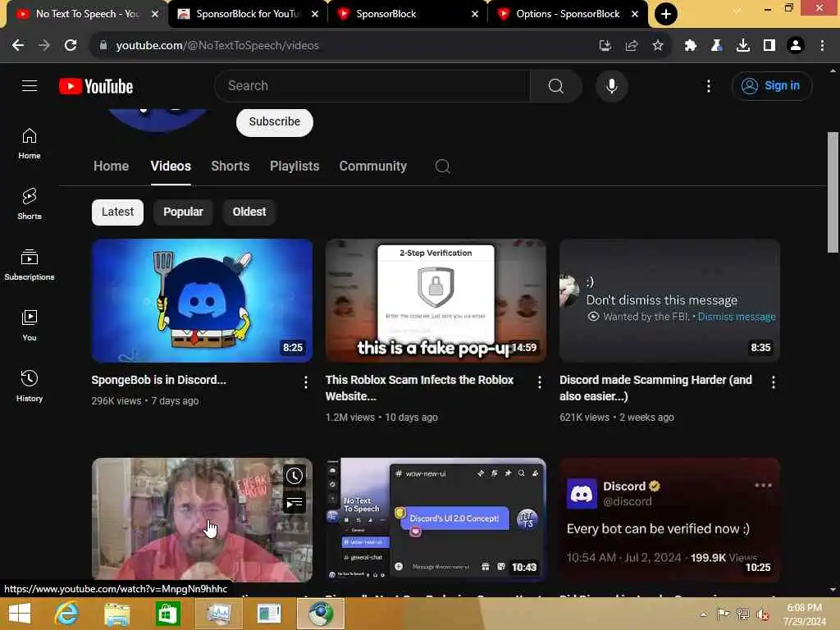Bookmark this page with the star icon

coord(658,46)
